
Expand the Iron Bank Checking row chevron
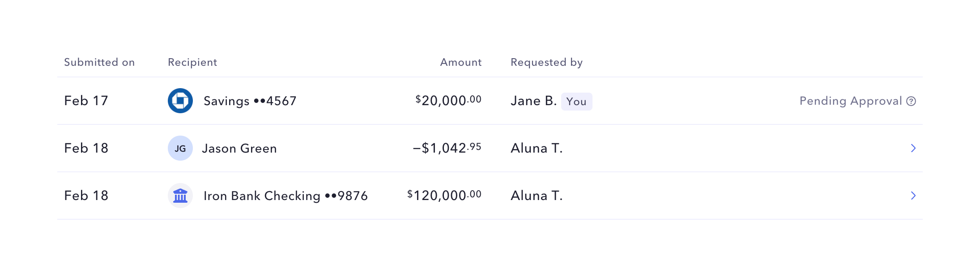tap(913, 196)
